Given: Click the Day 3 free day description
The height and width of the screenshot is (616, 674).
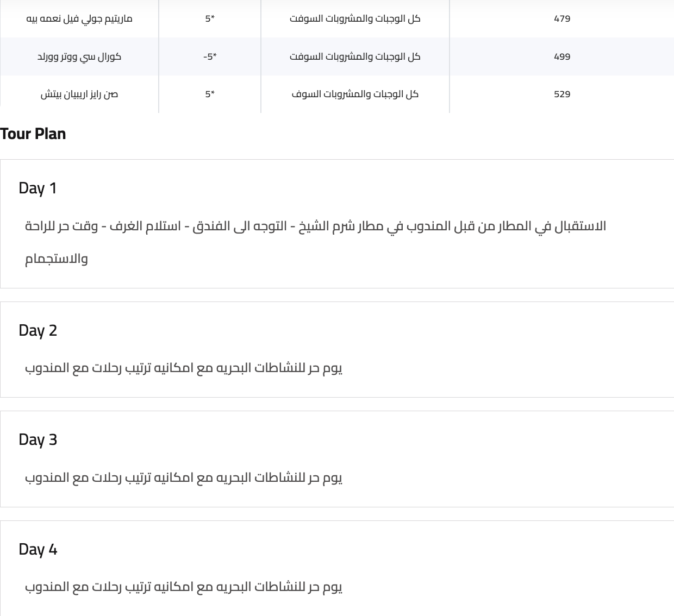Looking at the screenshot, I should [184, 477].
